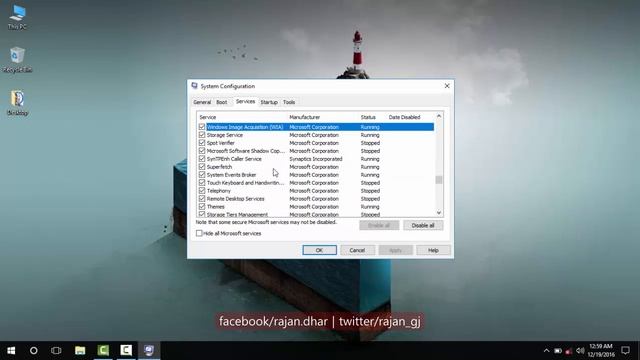Select the Superfetch row name

pos(219,167)
